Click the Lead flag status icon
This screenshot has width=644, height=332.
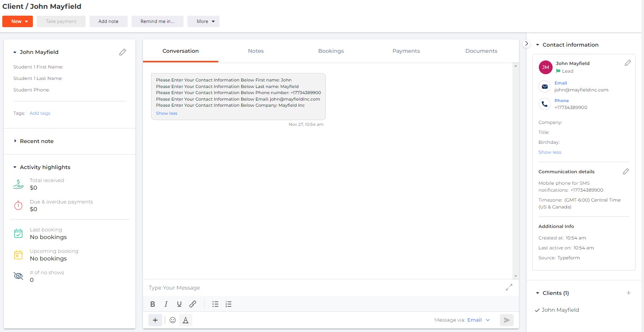pyautogui.click(x=558, y=71)
